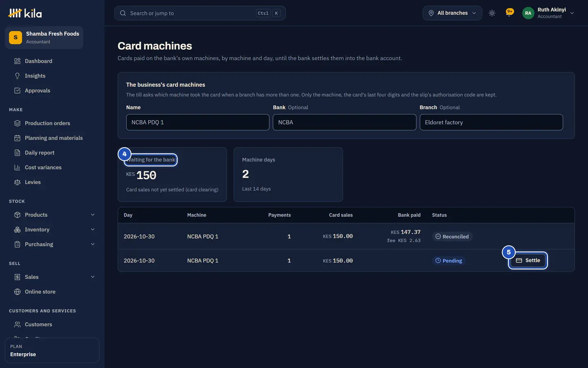Click the KES 147.37 bank paid amount
588x368 pixels.
tap(405, 232)
